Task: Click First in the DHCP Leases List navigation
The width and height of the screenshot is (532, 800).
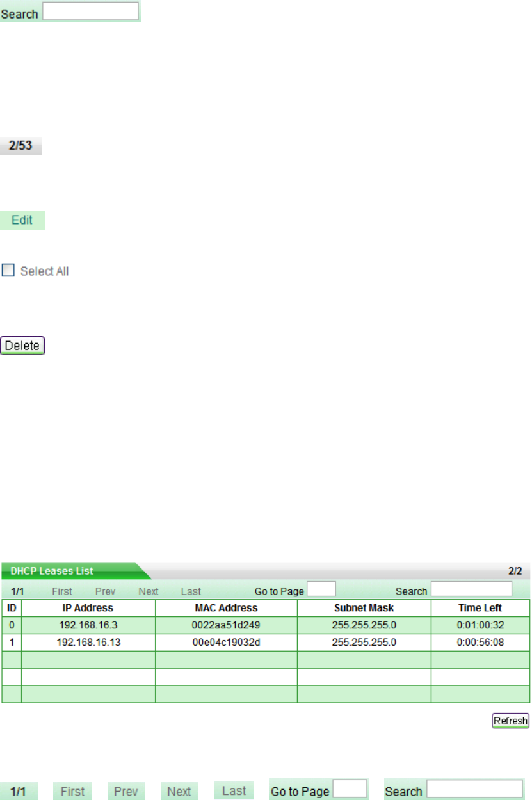Action: [x=62, y=591]
